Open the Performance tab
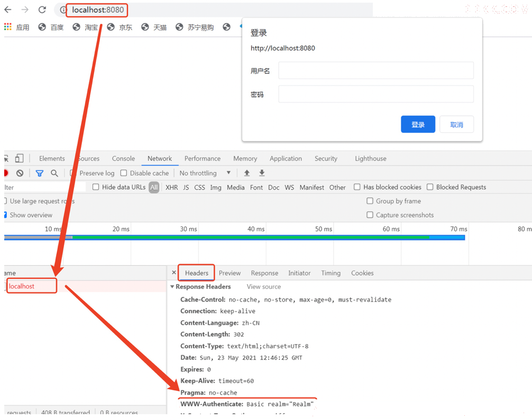 [x=203, y=159]
